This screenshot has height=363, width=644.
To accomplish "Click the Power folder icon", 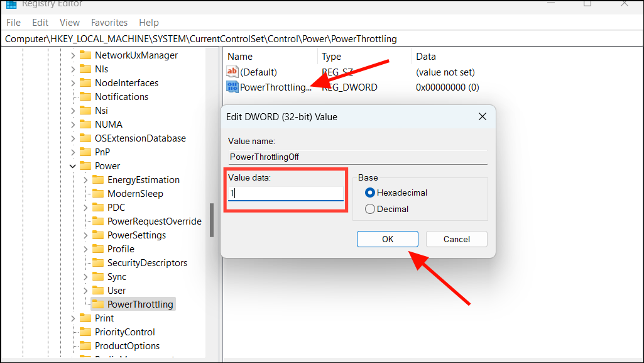I will click(x=86, y=165).
